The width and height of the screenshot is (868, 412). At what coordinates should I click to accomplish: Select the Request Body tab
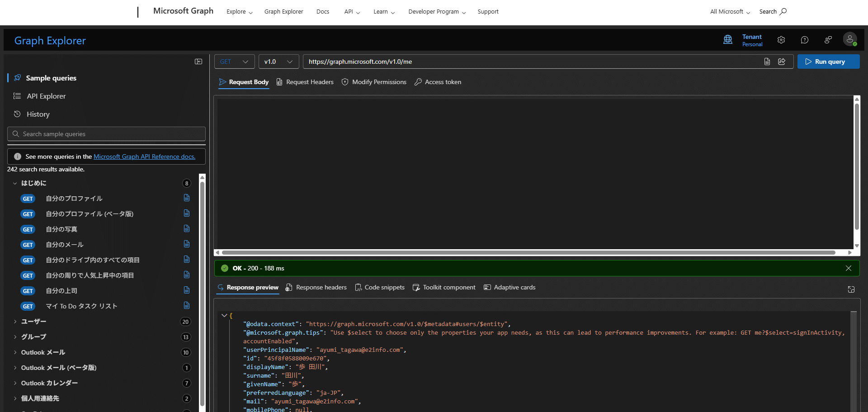(x=244, y=82)
